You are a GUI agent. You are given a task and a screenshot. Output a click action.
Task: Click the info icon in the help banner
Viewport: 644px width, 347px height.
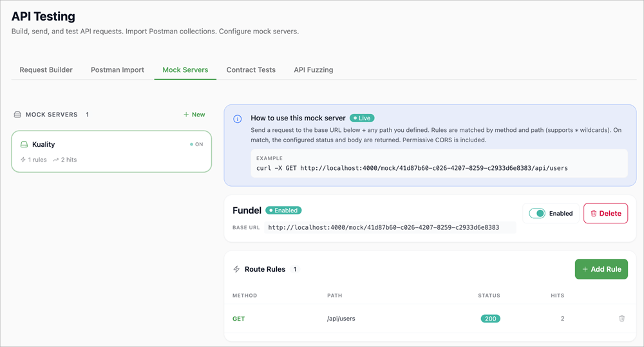pos(238,119)
